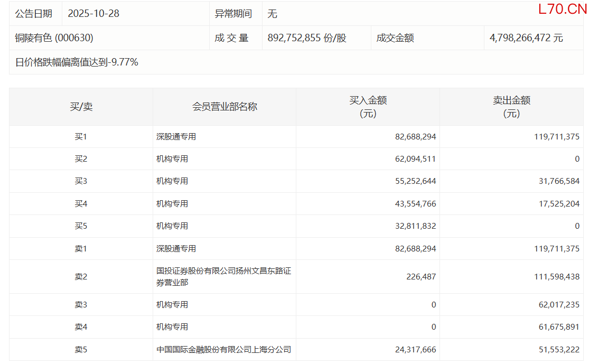Image resolution: width=589 pixels, height=364 pixels.
Task: Click the 买5 row label
Action: (81, 226)
